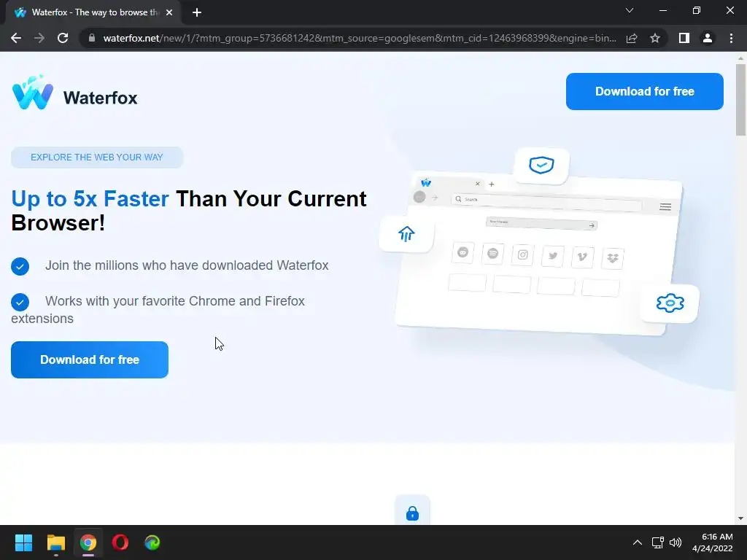The height and width of the screenshot is (560, 747).
Task: Click the Twitter icon in the mock browser
Action: 553,256
